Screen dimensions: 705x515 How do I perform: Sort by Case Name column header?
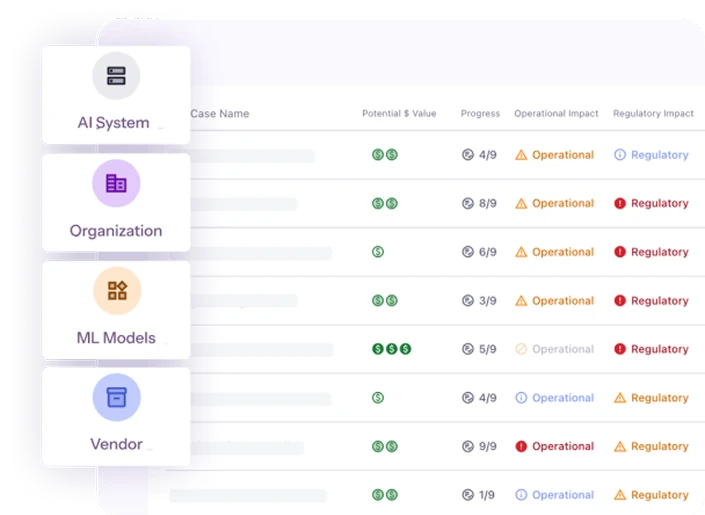click(219, 114)
